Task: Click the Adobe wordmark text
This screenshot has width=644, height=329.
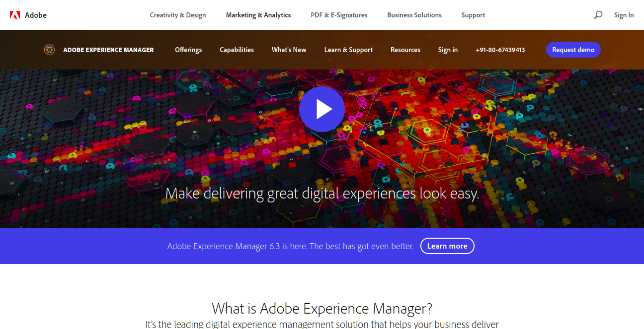Action: click(36, 15)
